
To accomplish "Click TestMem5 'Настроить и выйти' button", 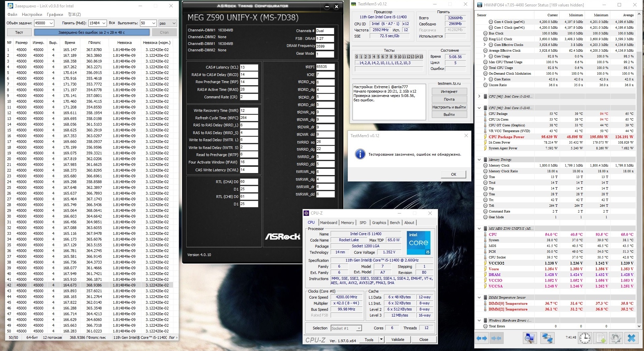I will (449, 107).
